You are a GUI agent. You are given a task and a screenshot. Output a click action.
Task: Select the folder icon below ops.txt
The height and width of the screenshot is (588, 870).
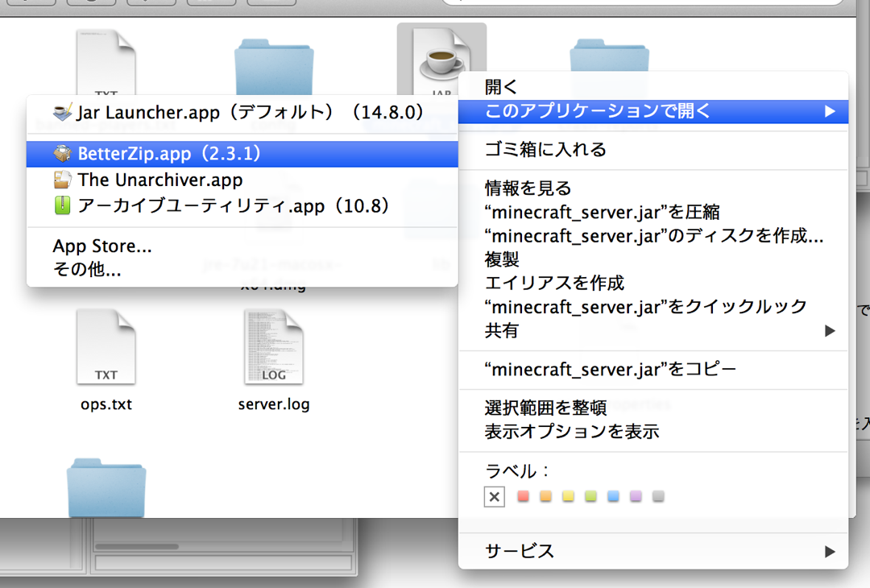pos(106,488)
